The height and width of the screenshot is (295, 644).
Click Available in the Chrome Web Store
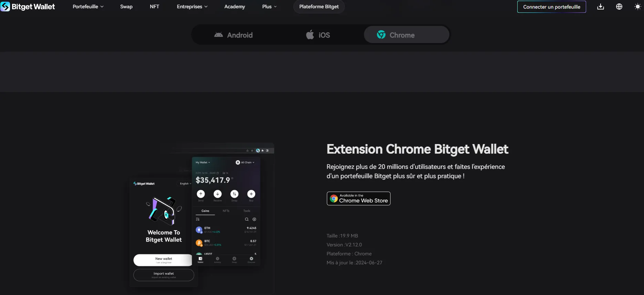point(359,199)
